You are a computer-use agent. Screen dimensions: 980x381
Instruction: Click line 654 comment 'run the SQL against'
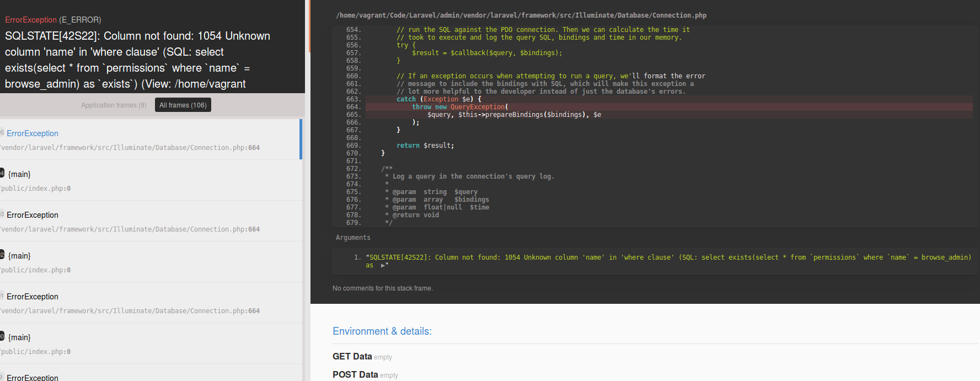543,30
